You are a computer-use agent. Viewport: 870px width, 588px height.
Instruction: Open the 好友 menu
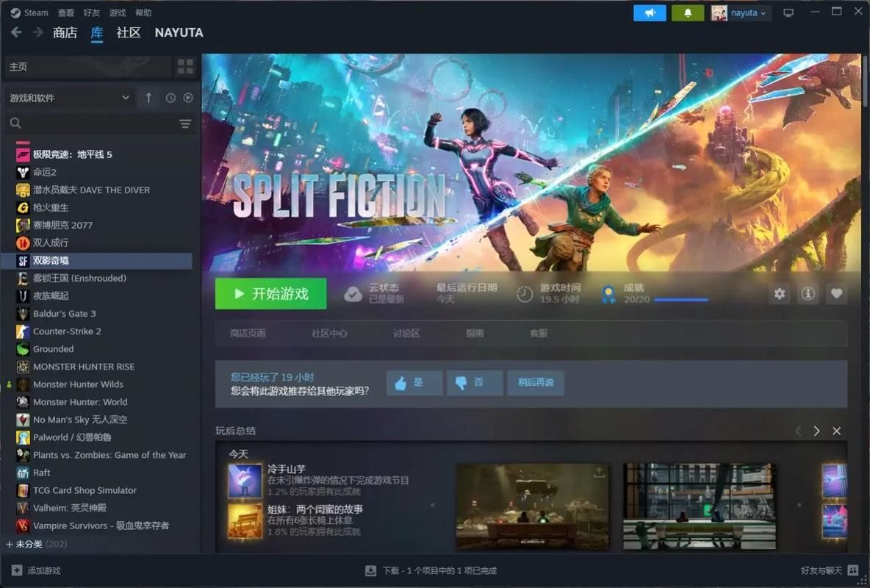92,12
